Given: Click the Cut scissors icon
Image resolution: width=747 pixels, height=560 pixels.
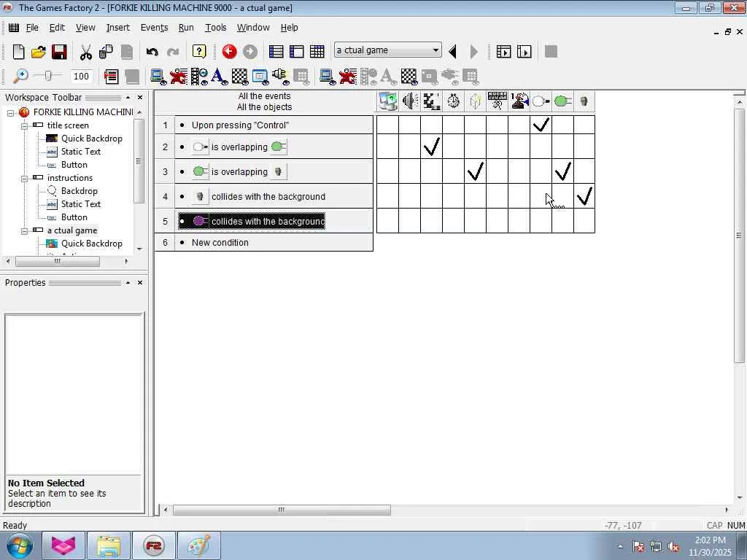Looking at the screenshot, I should (86, 52).
